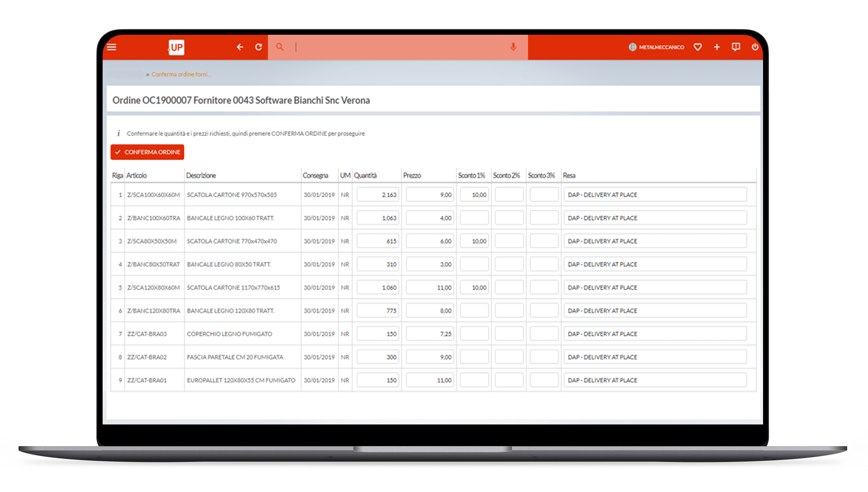Image resolution: width=868 pixels, height=492 pixels.
Task: Log out with power icon
Action: pos(755,47)
